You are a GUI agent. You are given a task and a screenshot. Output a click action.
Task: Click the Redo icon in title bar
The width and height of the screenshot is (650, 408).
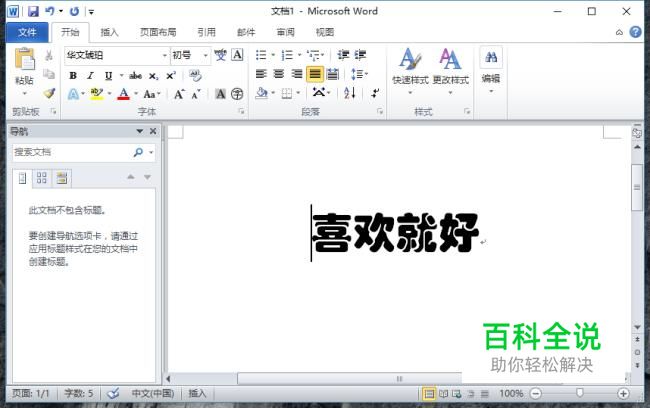pos(75,11)
